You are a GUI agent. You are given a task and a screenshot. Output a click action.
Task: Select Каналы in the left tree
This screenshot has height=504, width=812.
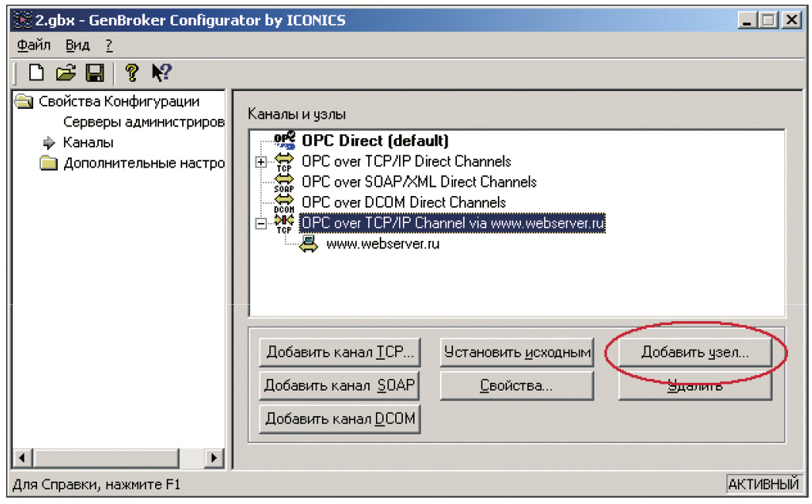(88, 143)
